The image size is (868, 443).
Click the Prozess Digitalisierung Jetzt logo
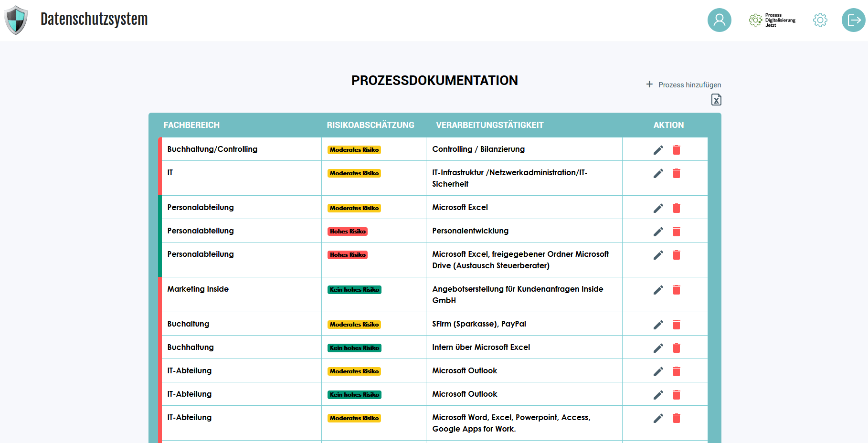coord(772,20)
